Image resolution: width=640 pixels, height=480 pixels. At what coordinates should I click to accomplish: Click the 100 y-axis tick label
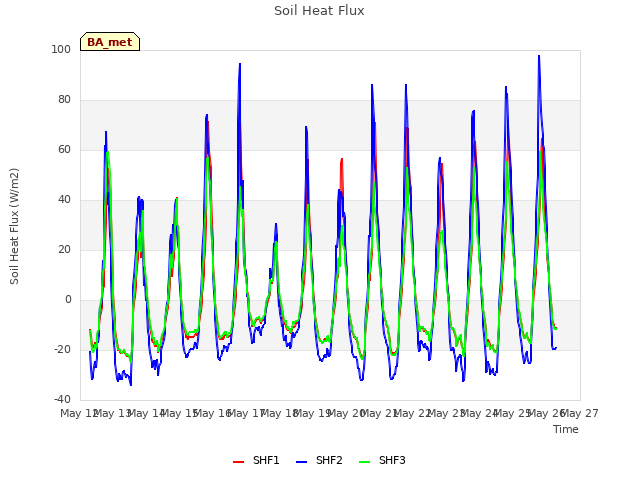point(61,49)
